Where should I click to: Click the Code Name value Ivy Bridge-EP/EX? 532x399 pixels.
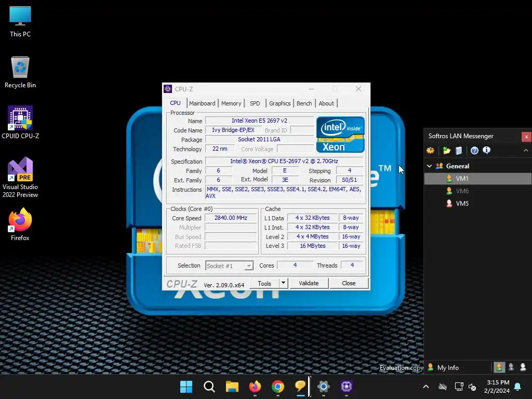pyautogui.click(x=233, y=130)
